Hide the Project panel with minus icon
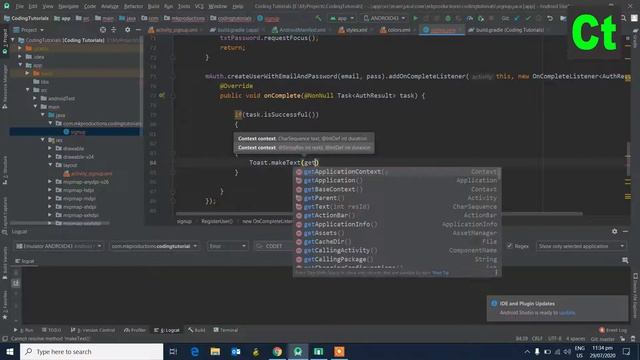This screenshot has height=360, width=640. [x=138, y=30]
